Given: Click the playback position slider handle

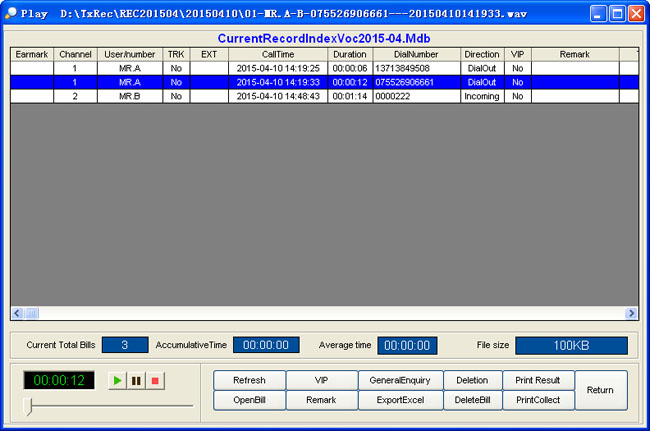Looking at the screenshot, I should (29, 405).
